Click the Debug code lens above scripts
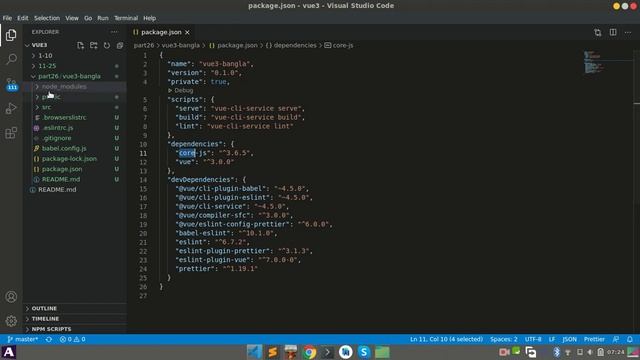 click(x=183, y=91)
